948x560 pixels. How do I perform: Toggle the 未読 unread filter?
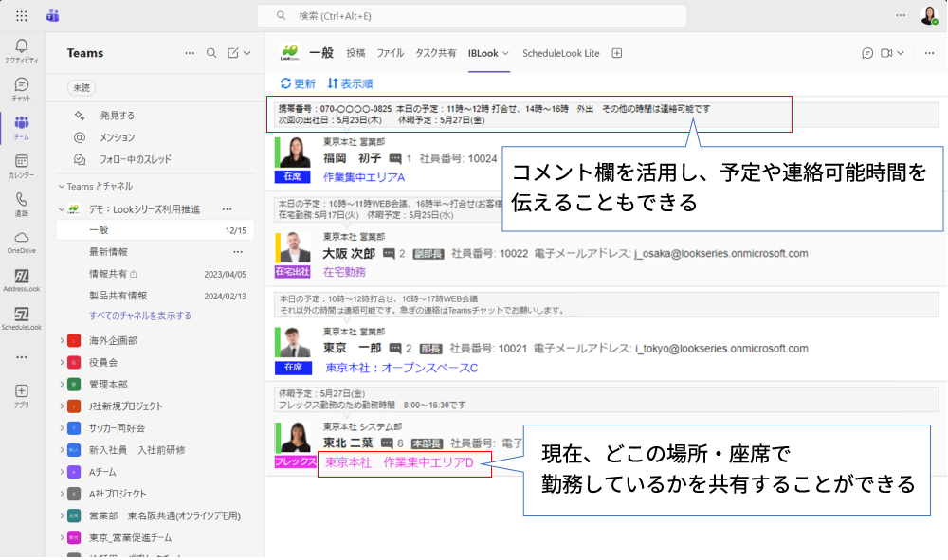click(x=81, y=87)
